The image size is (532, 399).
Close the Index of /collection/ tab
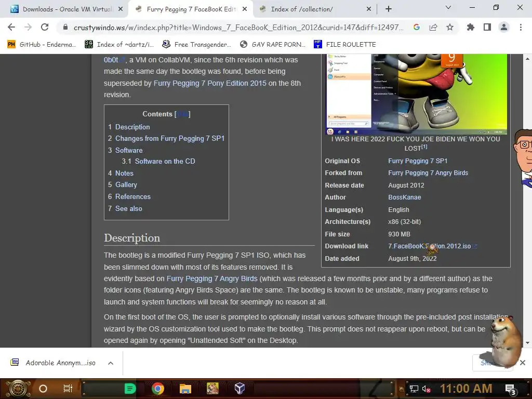pyautogui.click(x=369, y=9)
